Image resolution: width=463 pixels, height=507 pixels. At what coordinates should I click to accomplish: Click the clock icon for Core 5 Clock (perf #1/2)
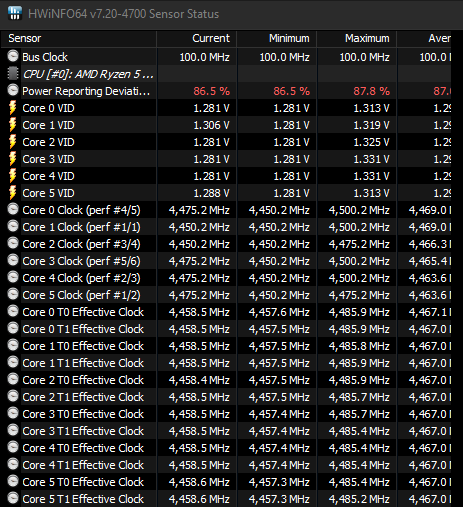pos(13,294)
